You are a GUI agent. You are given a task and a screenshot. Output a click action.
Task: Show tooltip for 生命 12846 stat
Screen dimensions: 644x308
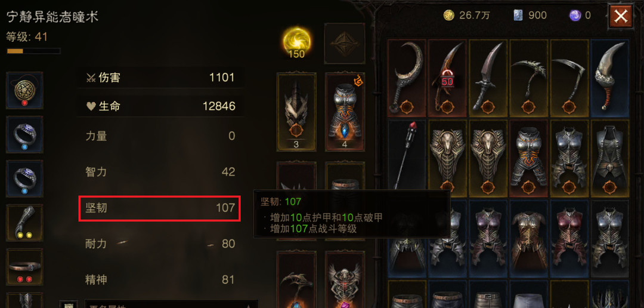(x=160, y=106)
